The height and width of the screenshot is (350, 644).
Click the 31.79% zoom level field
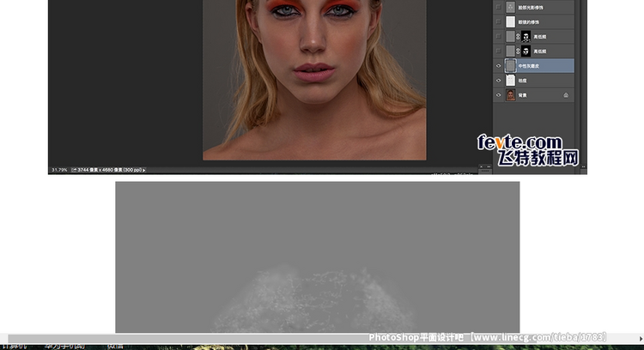[58, 170]
